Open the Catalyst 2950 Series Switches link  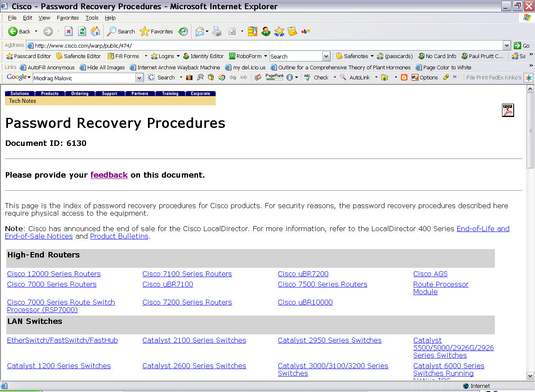pyautogui.click(x=330, y=340)
